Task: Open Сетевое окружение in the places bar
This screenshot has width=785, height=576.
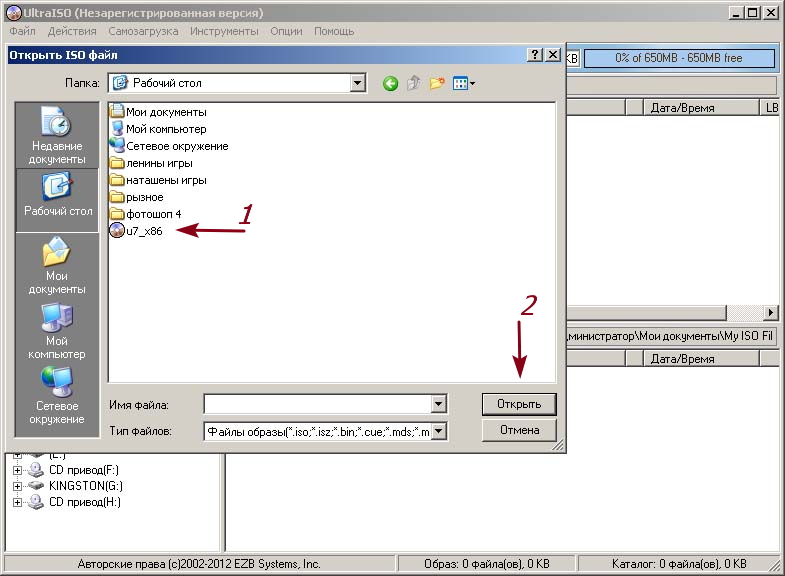Action: (x=57, y=395)
